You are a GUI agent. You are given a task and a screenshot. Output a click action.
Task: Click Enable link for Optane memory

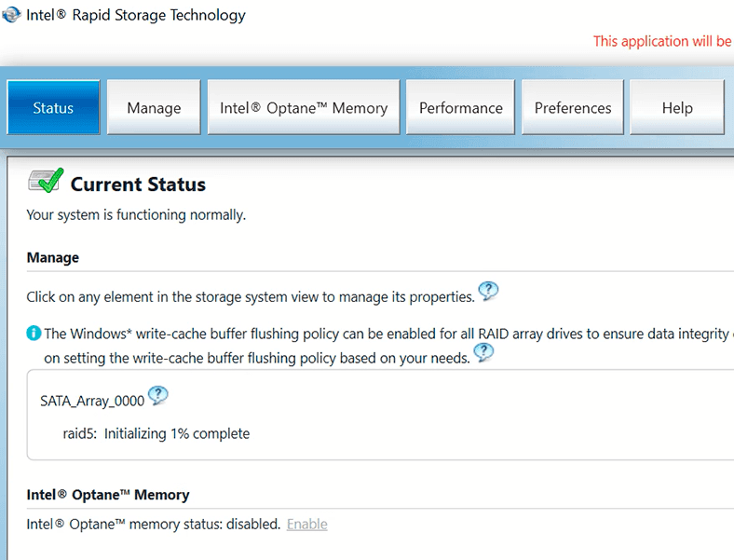(307, 524)
